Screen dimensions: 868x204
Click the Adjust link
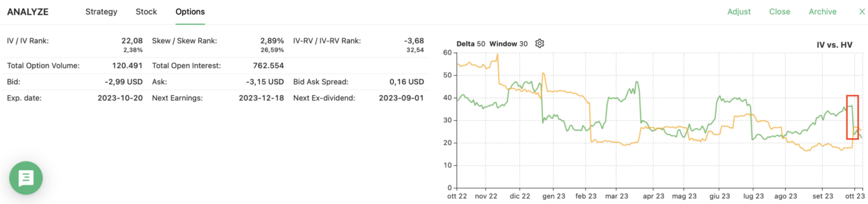(739, 12)
